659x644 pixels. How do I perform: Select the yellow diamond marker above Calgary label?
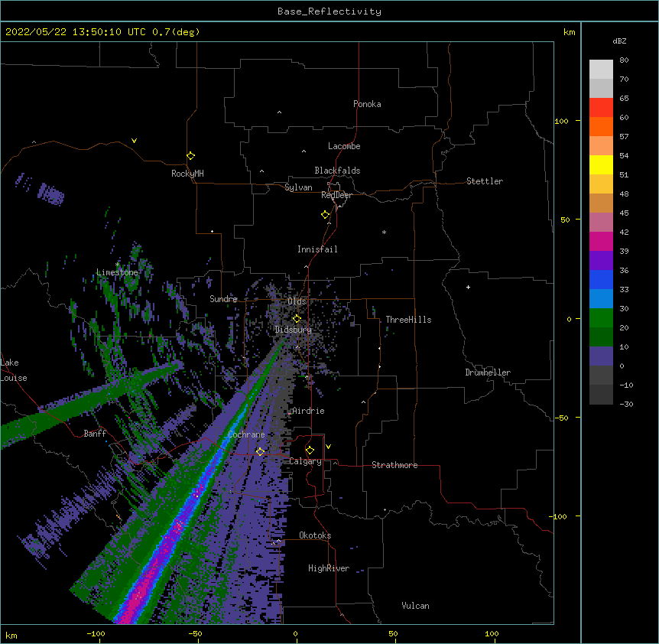coord(310,450)
